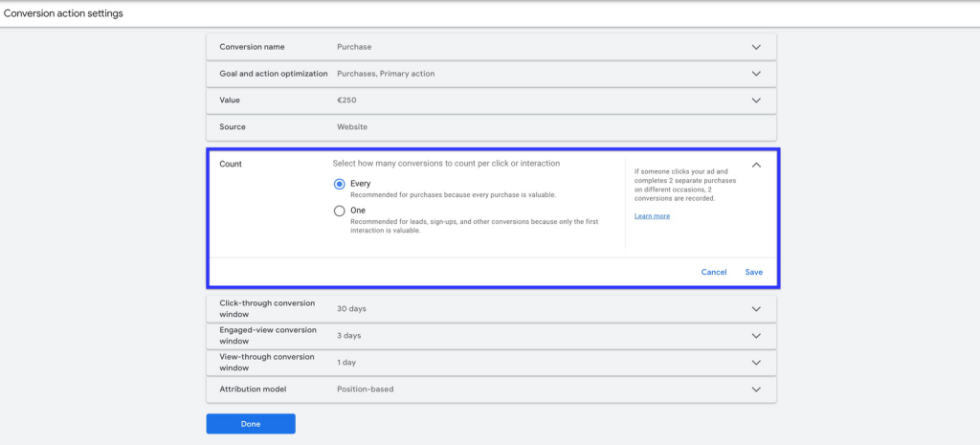
Task: Expand Click-through conversion window chevron
Action: pos(756,309)
